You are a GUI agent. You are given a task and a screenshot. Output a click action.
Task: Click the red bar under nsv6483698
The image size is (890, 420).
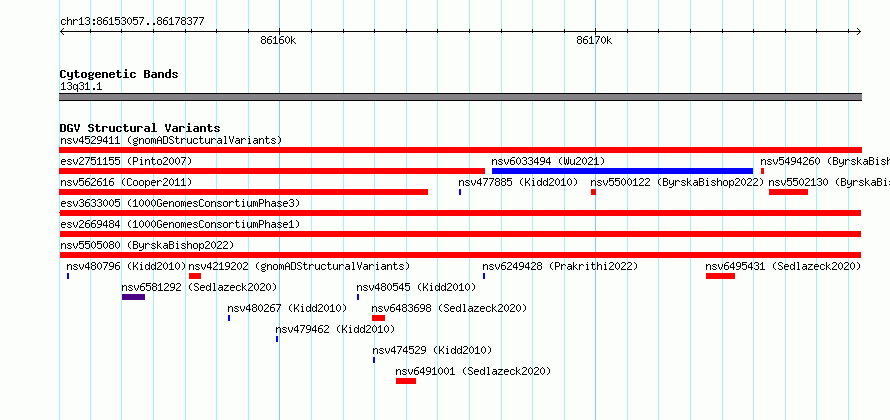[x=379, y=318]
